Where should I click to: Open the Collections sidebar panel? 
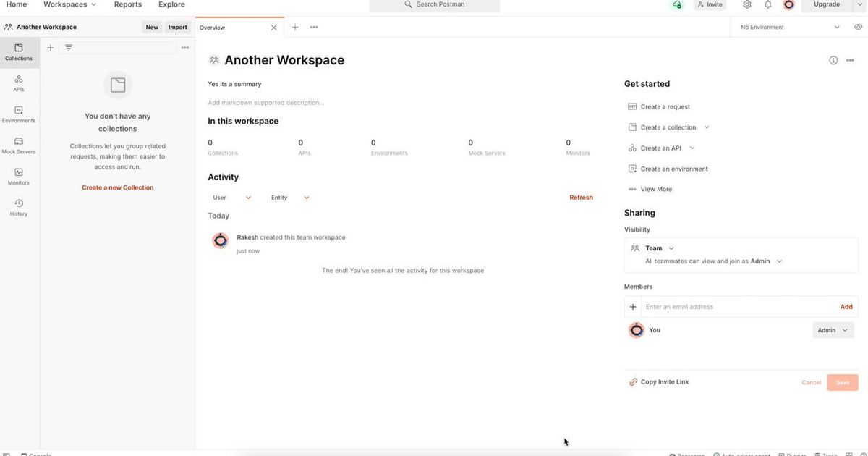pyautogui.click(x=19, y=53)
